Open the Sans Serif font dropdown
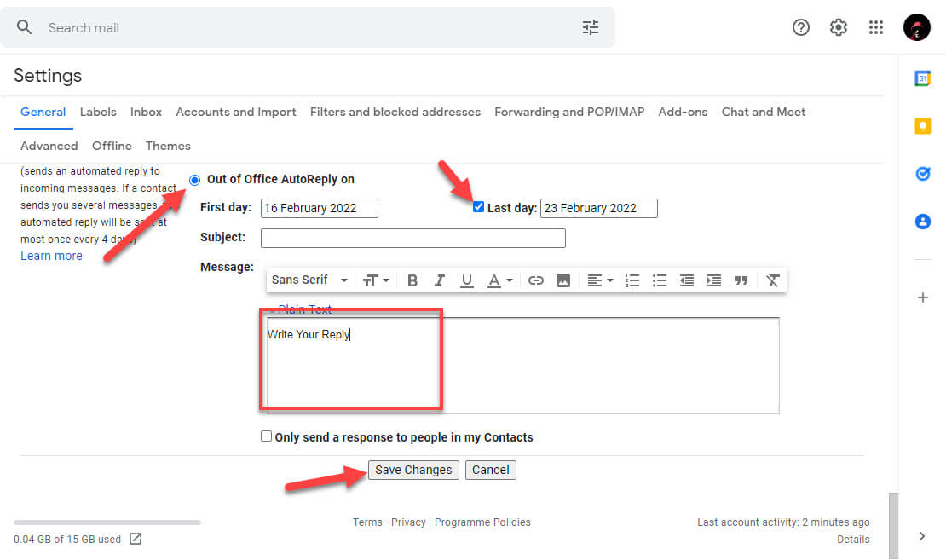The width and height of the screenshot is (946, 560). point(310,280)
